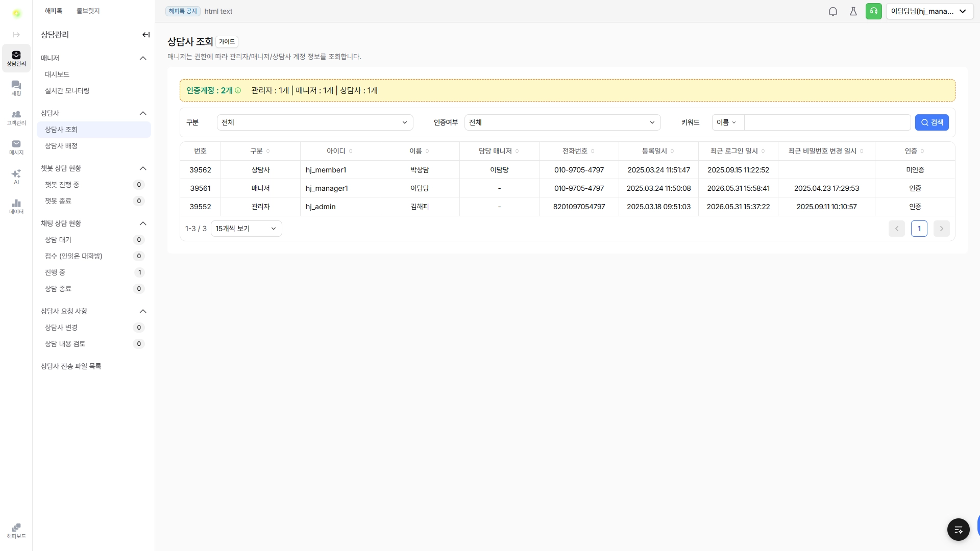The image size is (980, 551).
Task: Open 진행 중 chat list
Action: pyautogui.click(x=94, y=272)
